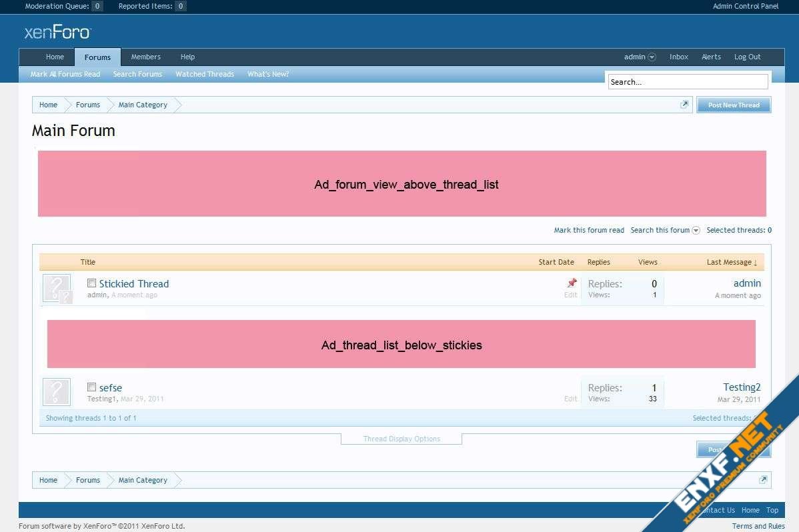The height and width of the screenshot is (532, 799).
Task: Open the Admin Control Panel link
Action: point(745,6)
